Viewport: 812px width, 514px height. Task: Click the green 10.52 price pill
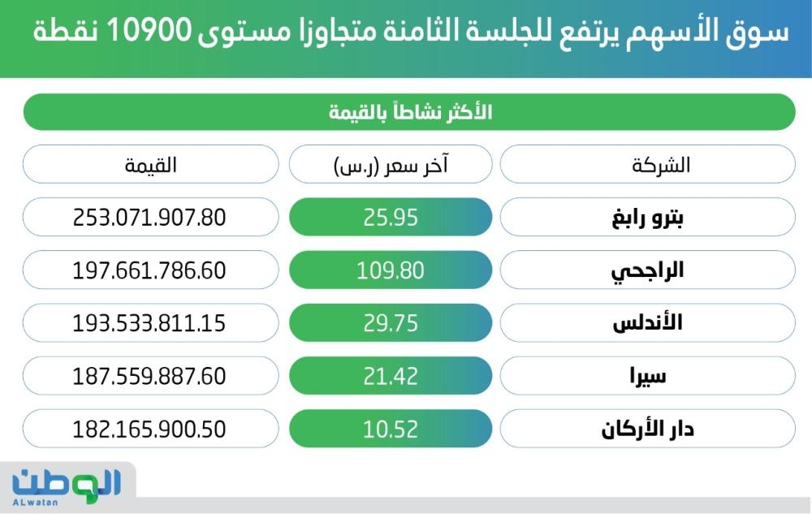coord(391,428)
